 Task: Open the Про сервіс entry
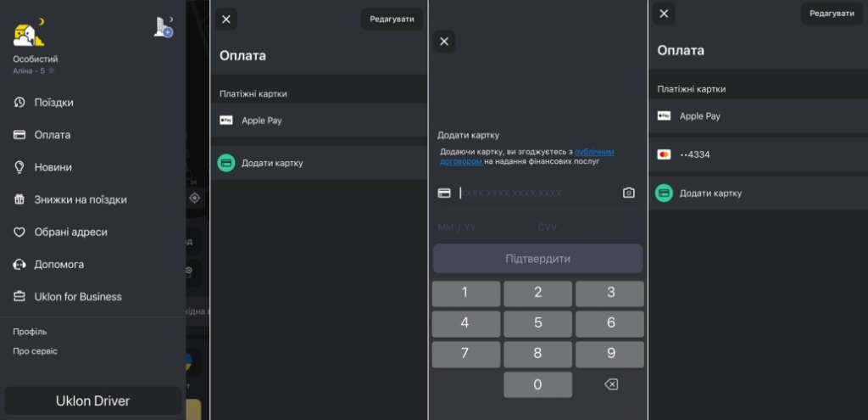point(35,351)
